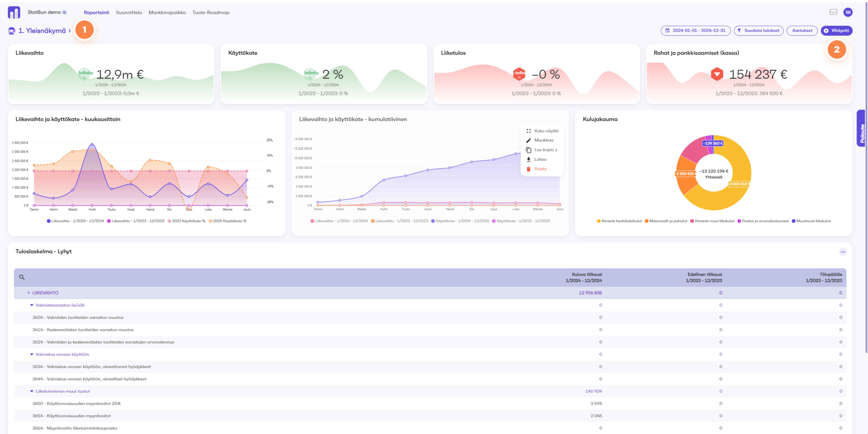
Task: Collapse the Liiketoiminnan muut tuotot group
Action: pos(32,391)
